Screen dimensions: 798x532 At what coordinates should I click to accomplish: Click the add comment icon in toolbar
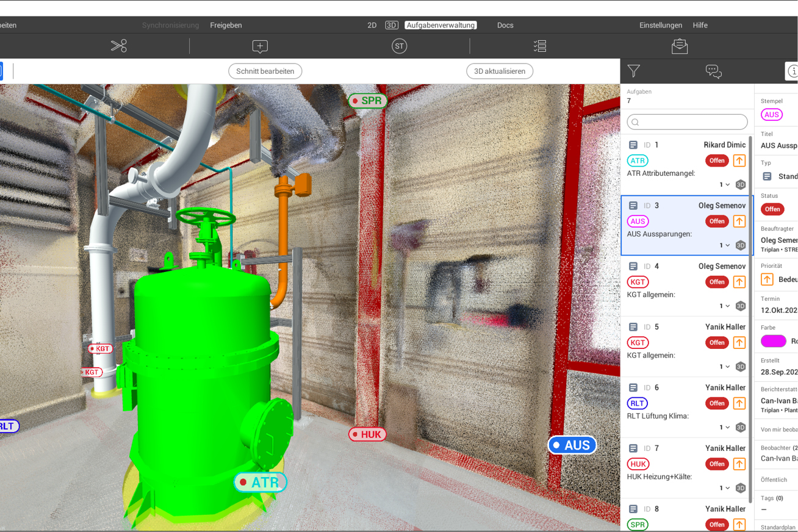coord(260,46)
